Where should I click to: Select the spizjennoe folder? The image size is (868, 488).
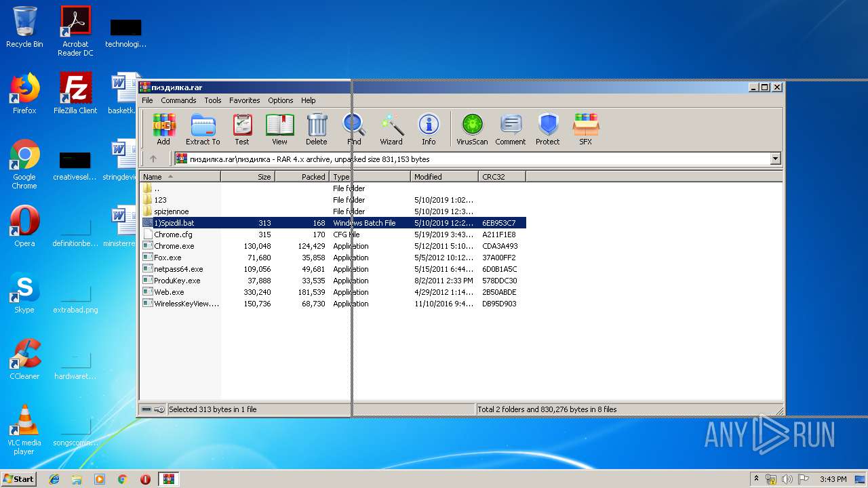click(x=333, y=211)
